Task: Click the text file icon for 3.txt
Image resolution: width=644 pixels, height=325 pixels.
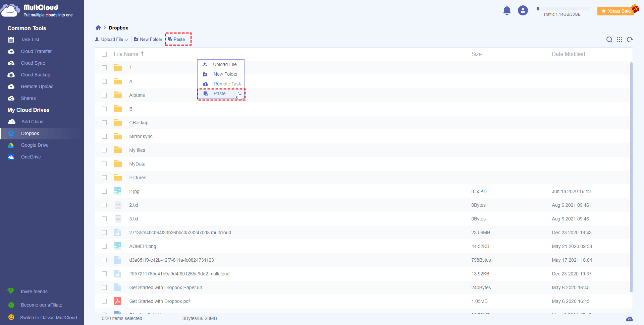Action: pos(118,218)
